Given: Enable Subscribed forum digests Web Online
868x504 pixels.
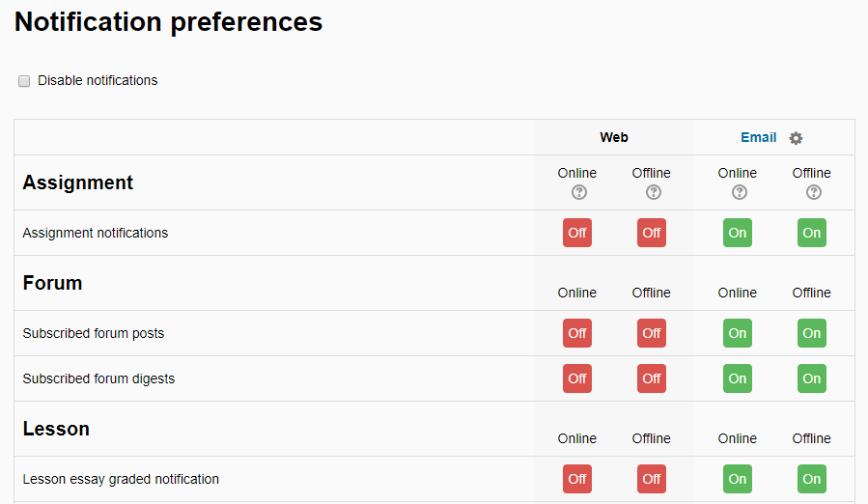Looking at the screenshot, I should point(577,378).
